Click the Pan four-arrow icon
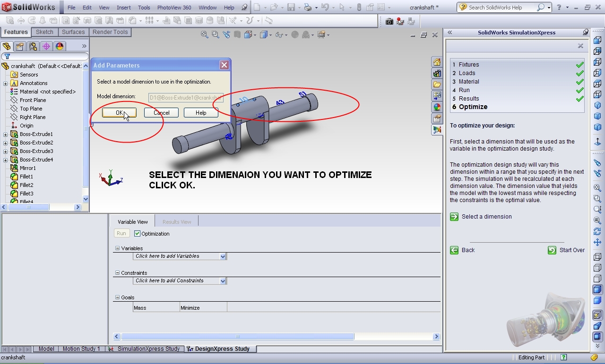Viewport: 605px width, 364px height. pos(597,242)
